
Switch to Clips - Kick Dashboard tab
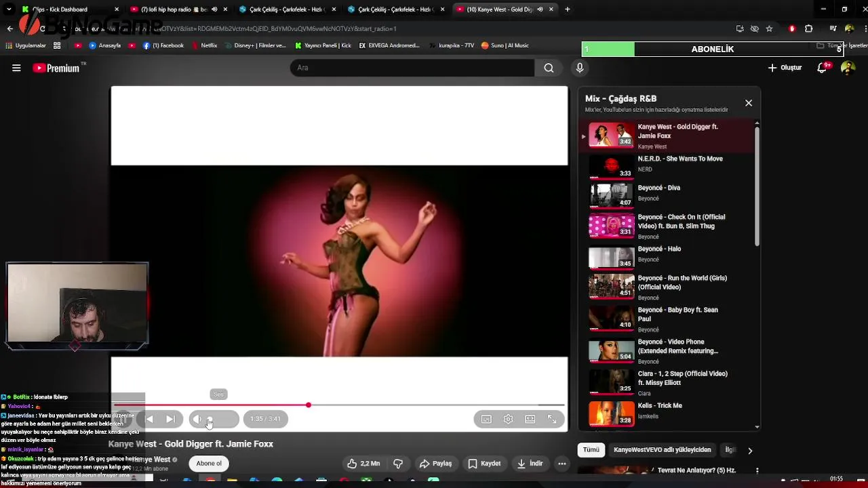coord(68,9)
